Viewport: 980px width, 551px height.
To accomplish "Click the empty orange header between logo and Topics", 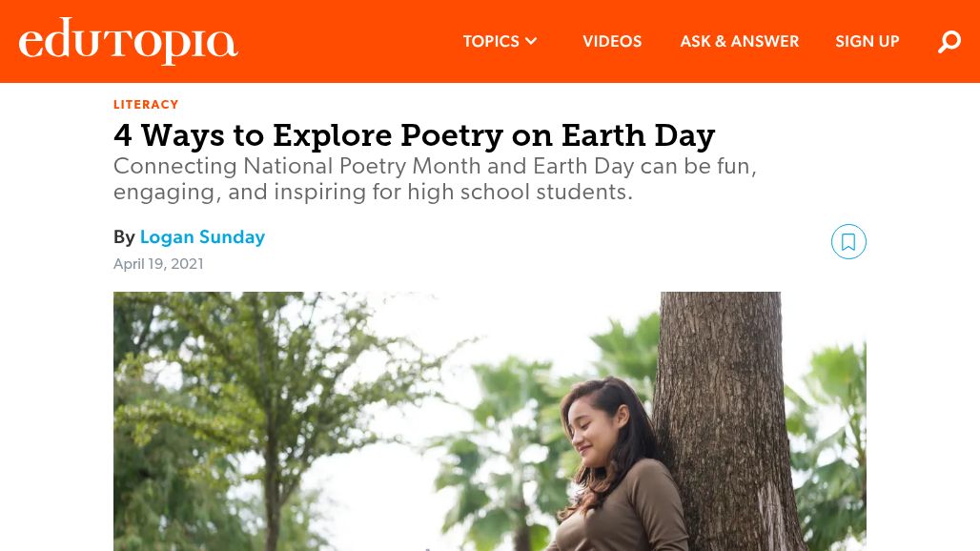I will [343, 42].
